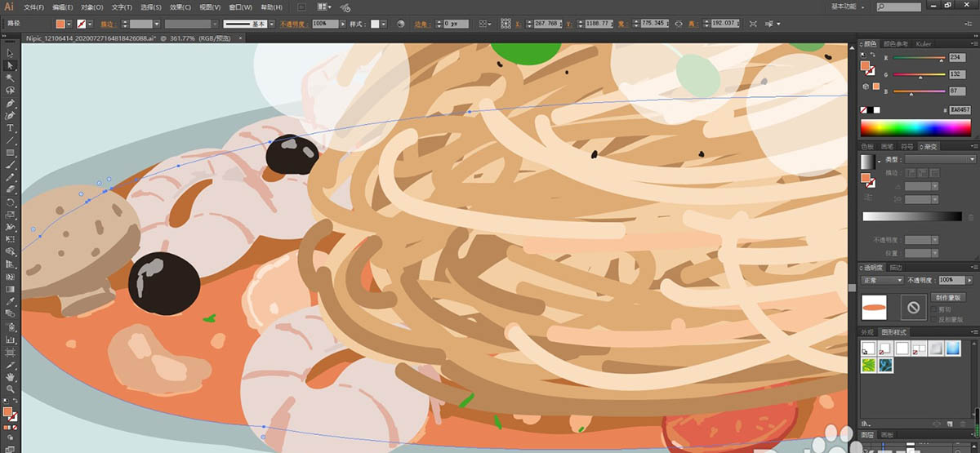Select the Hand tool
The height and width of the screenshot is (453, 980).
[11, 378]
